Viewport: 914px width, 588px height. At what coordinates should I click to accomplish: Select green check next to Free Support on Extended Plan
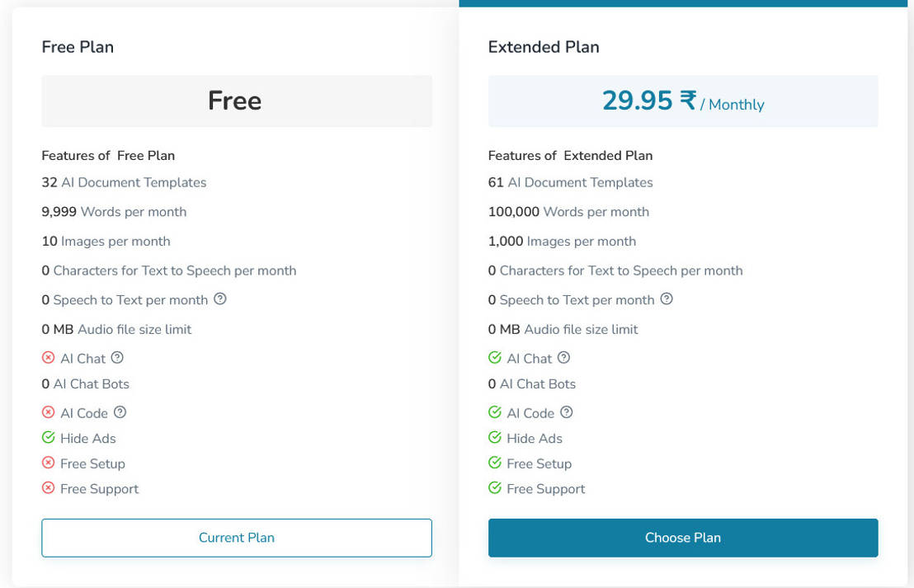495,488
